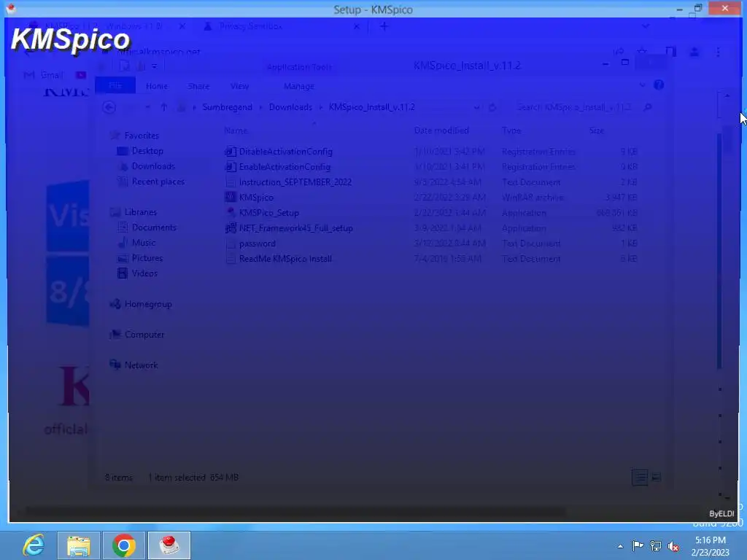Select the password text document
Screen dimensions: 747x560
tap(258, 244)
